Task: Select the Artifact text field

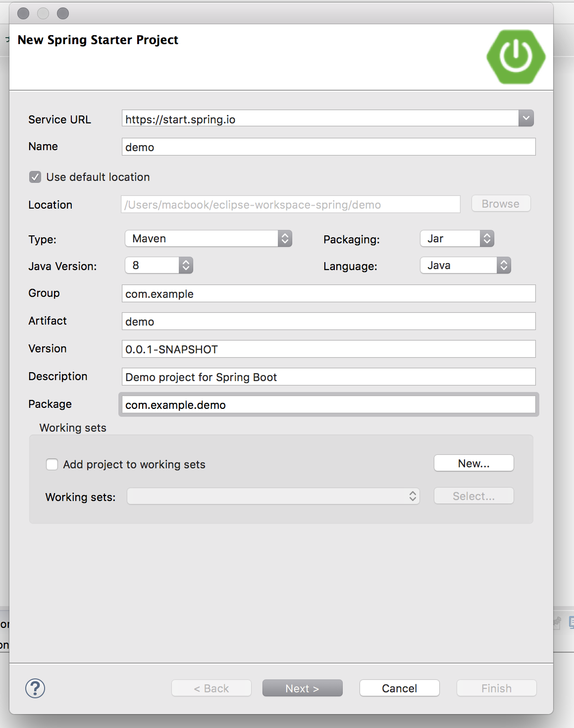Action: tap(328, 322)
